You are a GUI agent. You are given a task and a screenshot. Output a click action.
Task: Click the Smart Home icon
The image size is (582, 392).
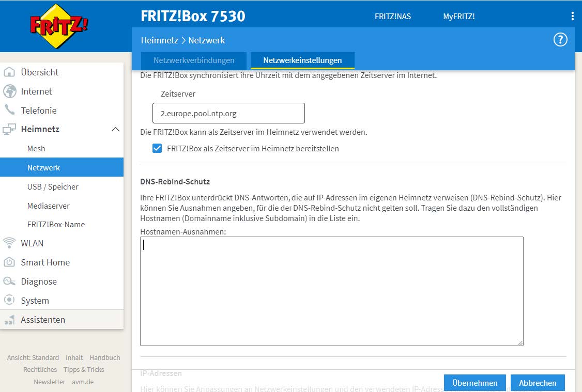pyautogui.click(x=9, y=262)
